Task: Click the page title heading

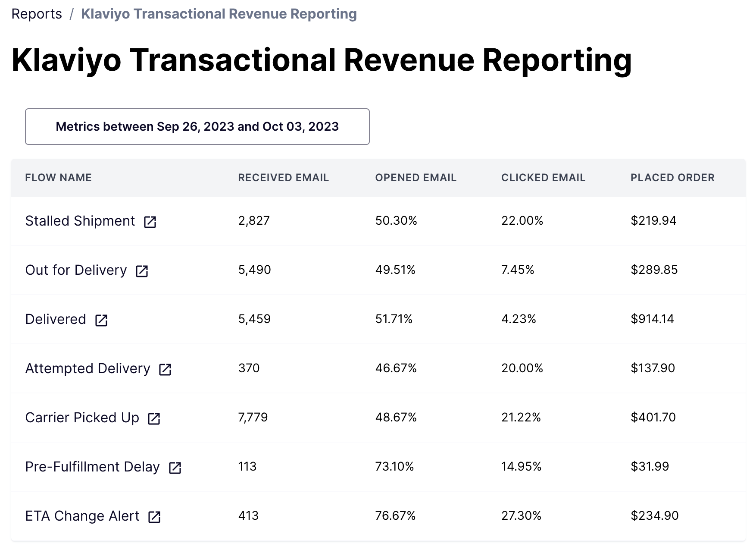Action: click(x=322, y=60)
